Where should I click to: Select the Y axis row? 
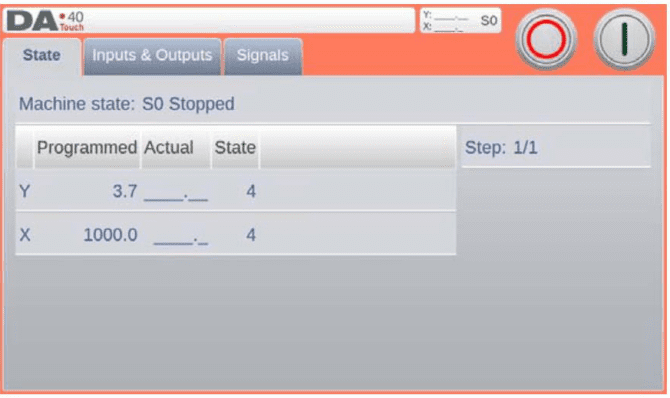click(235, 191)
